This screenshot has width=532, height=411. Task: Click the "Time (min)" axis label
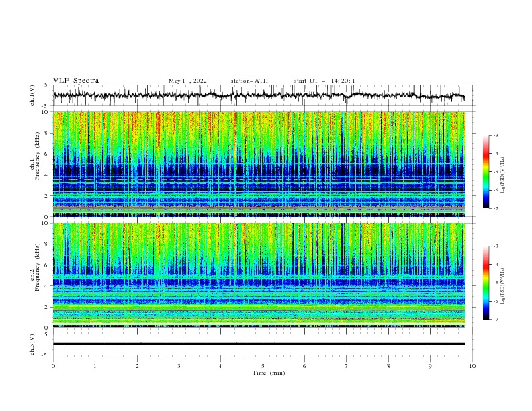click(x=269, y=373)
